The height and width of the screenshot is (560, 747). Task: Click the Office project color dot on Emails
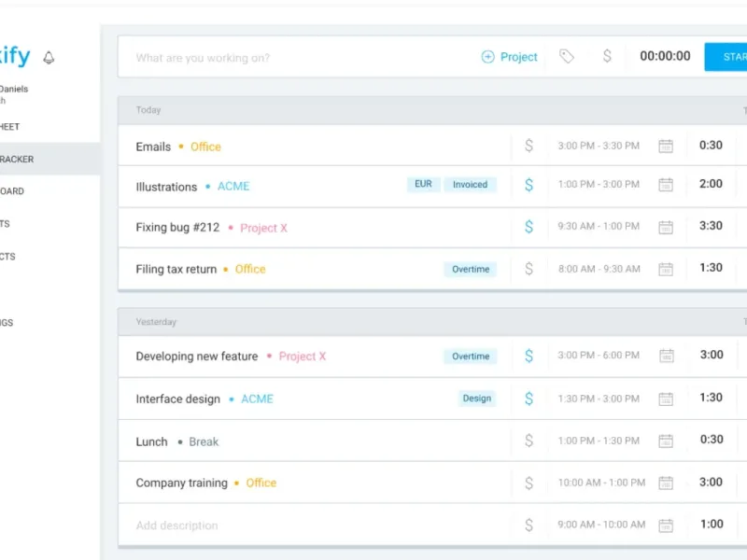[x=181, y=147]
